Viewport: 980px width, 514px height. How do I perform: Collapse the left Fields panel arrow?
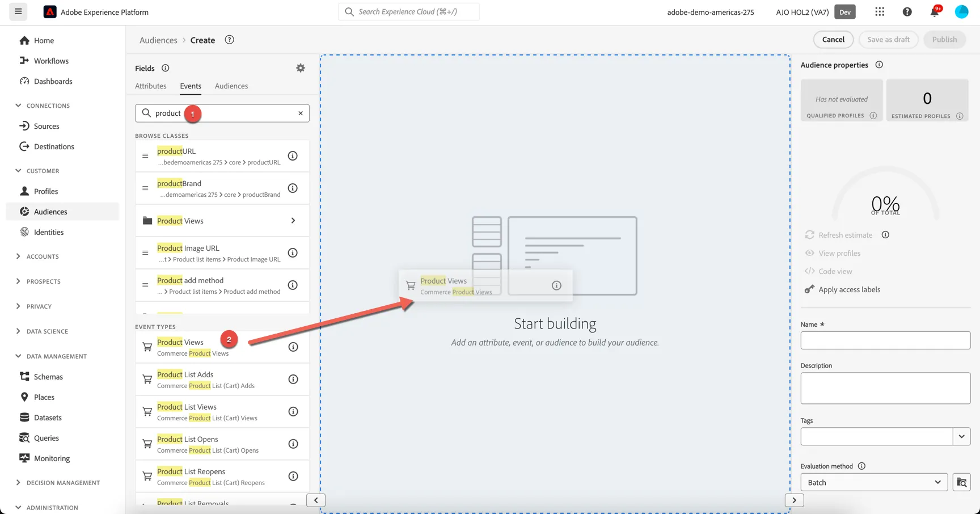316,500
